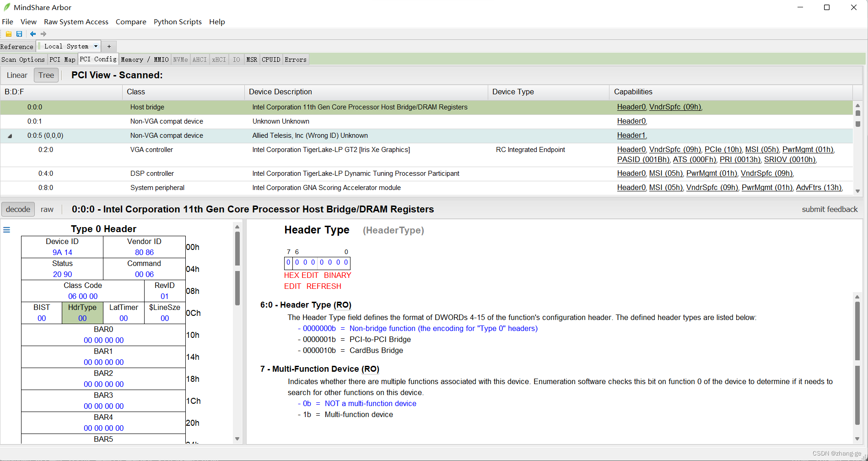Screen dimensions: 868x461
Task: Sort by the Class column header
Action: [183, 92]
